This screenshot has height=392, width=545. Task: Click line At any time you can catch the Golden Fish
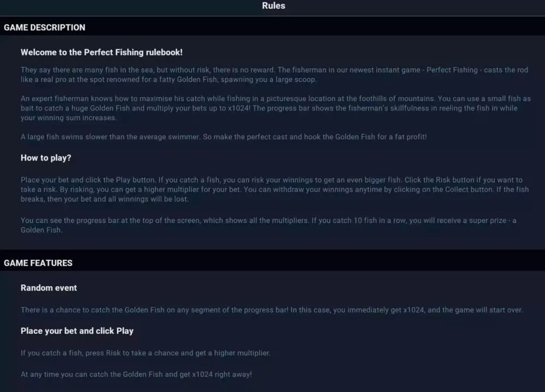136,374
